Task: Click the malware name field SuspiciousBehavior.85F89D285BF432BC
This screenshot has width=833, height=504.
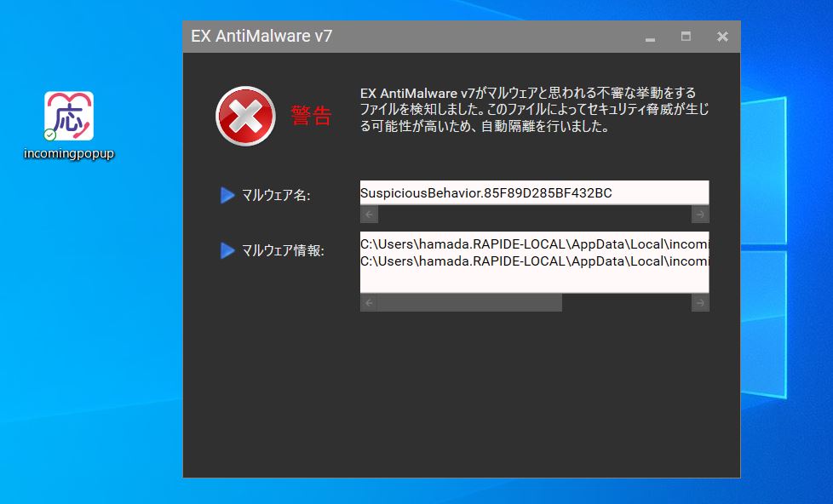Action: (534, 192)
